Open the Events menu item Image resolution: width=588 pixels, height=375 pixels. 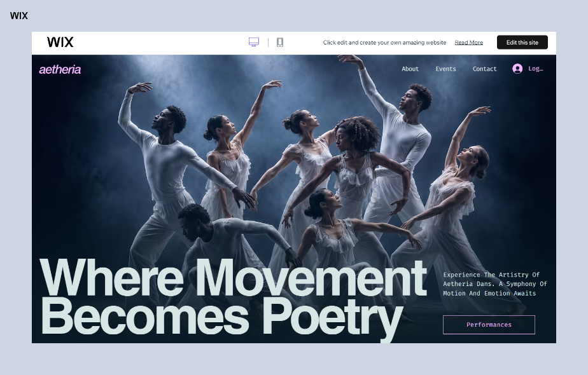pyautogui.click(x=445, y=69)
